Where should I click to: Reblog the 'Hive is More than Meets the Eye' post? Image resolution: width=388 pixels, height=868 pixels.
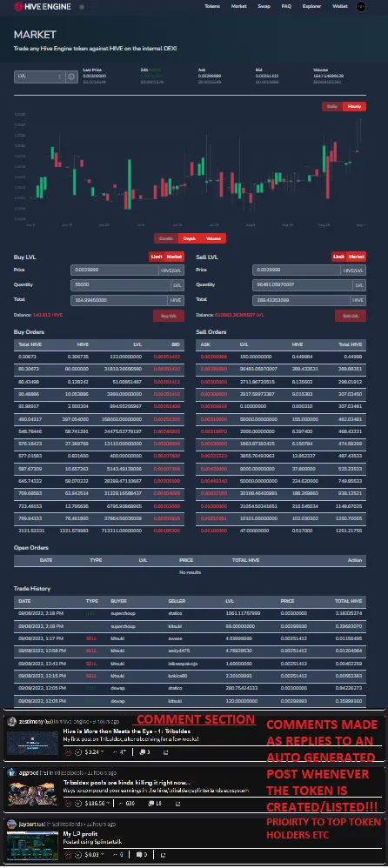point(165,751)
